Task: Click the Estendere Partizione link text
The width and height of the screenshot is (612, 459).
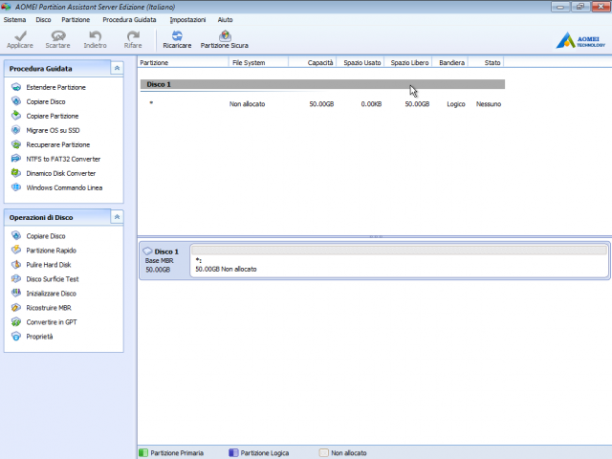Action: point(56,87)
